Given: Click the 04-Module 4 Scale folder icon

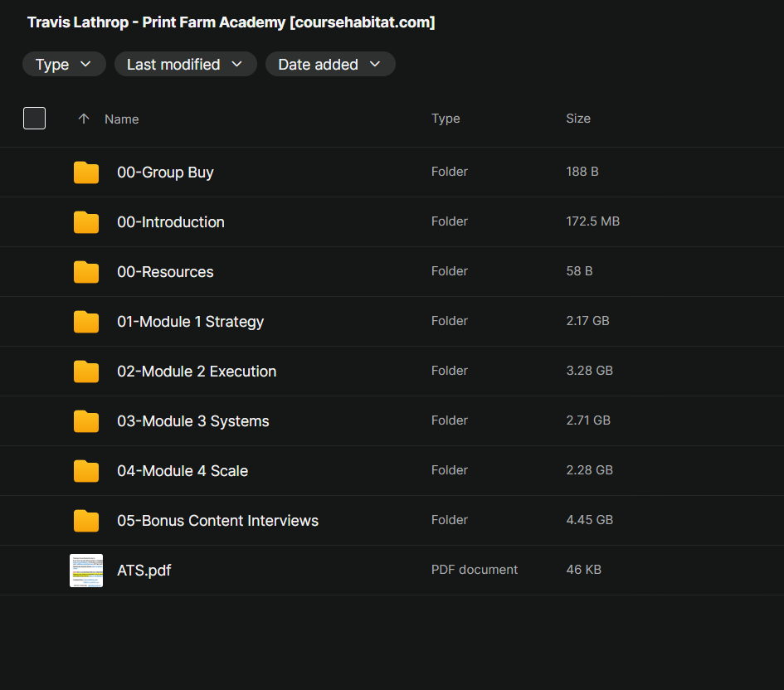Looking at the screenshot, I should 86,471.
